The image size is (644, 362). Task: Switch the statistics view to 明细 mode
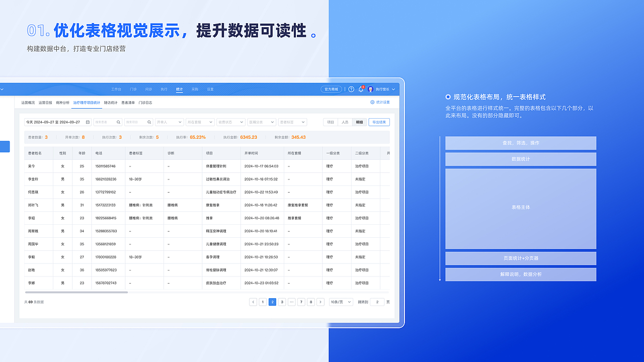click(x=359, y=122)
